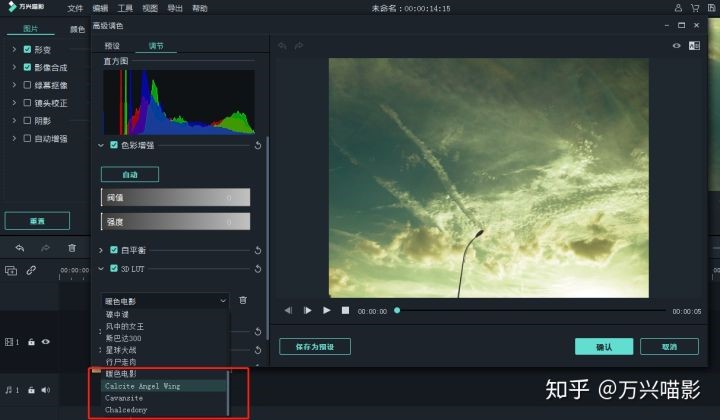
Task: Click the 强度 slider bar
Action: [175, 222]
